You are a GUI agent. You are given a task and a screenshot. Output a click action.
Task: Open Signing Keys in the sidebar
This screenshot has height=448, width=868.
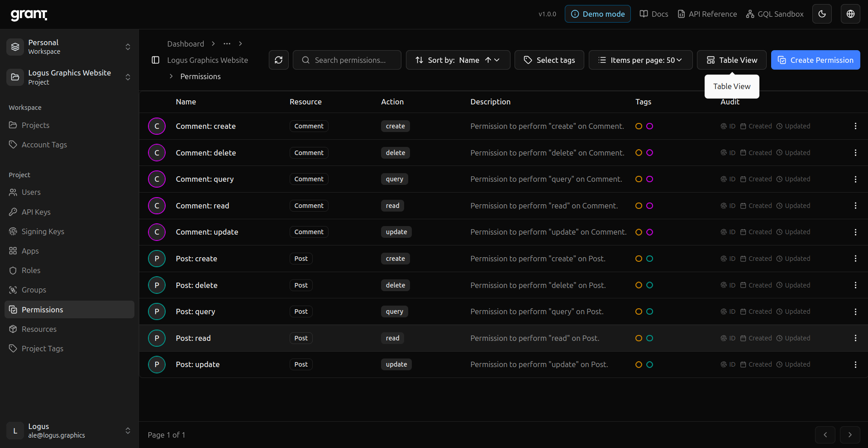click(x=69, y=231)
